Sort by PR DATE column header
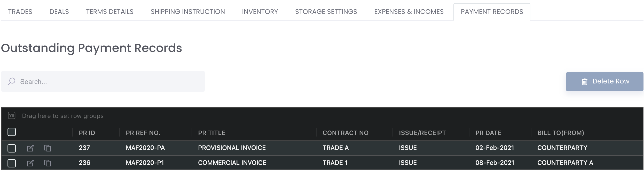This screenshot has height=170, width=644. pos(488,133)
